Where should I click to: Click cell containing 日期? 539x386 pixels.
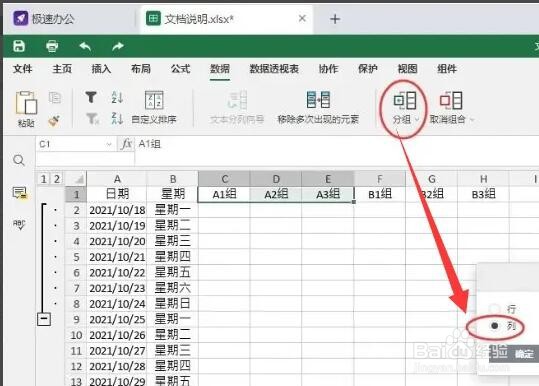[x=117, y=194]
